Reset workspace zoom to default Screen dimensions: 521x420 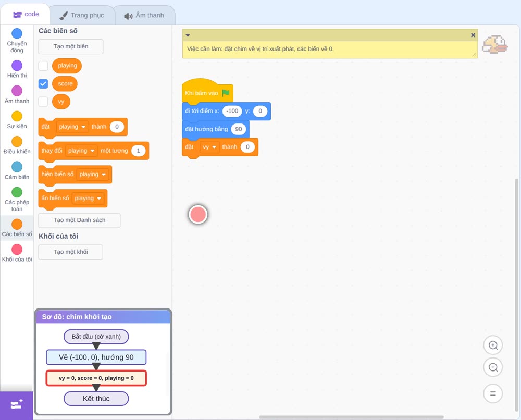(493, 393)
